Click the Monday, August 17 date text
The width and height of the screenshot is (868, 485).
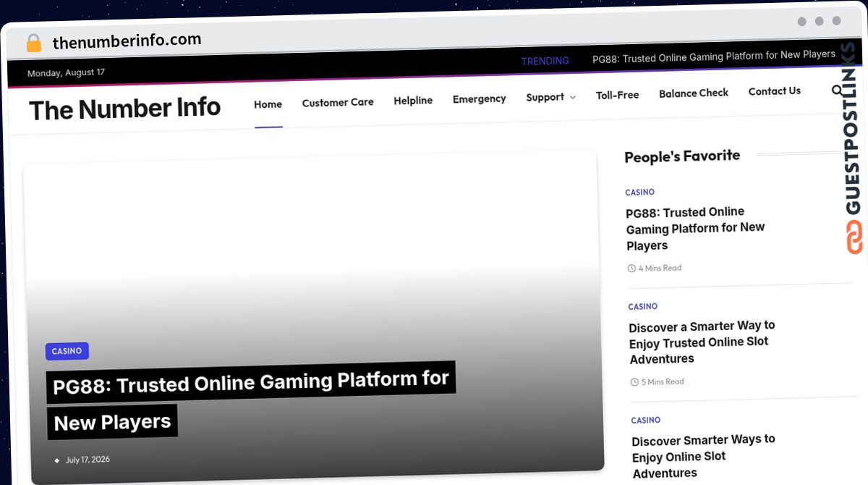tap(66, 73)
